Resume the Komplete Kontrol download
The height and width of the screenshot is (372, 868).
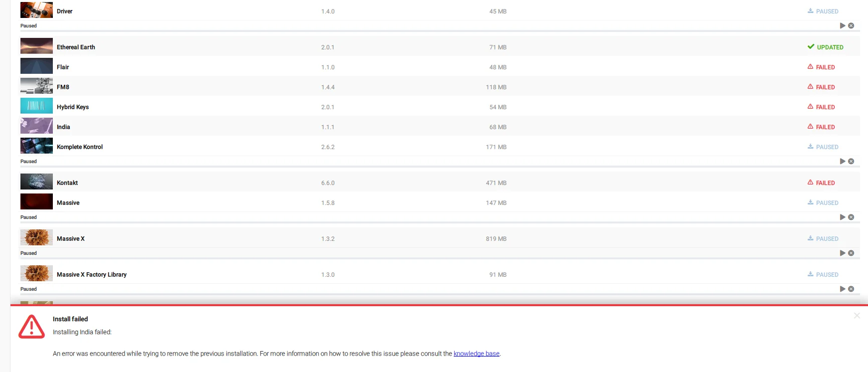843,161
